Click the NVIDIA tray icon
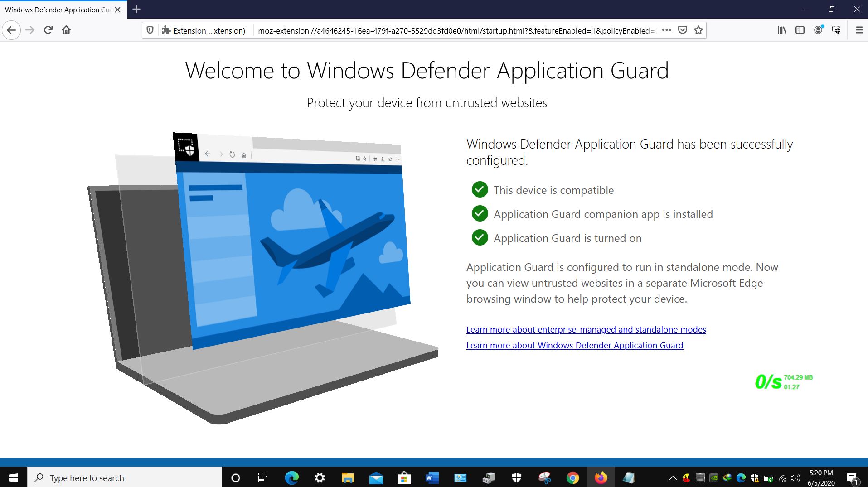Viewport: 868px width, 487px height. click(x=713, y=477)
